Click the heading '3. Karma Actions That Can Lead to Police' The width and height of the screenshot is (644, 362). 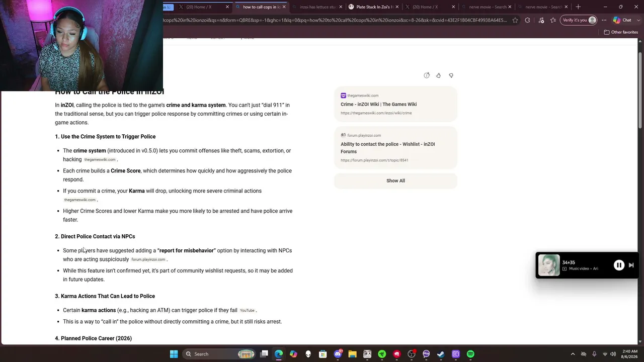point(105,296)
